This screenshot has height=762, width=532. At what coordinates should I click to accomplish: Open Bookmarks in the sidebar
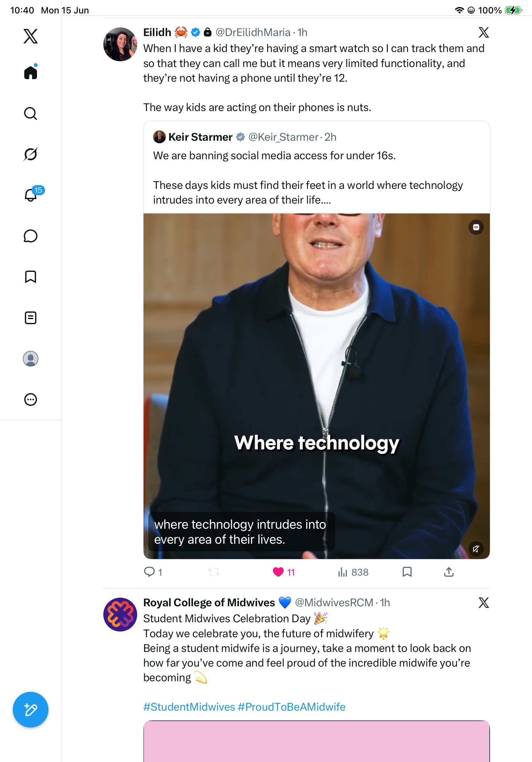click(31, 277)
